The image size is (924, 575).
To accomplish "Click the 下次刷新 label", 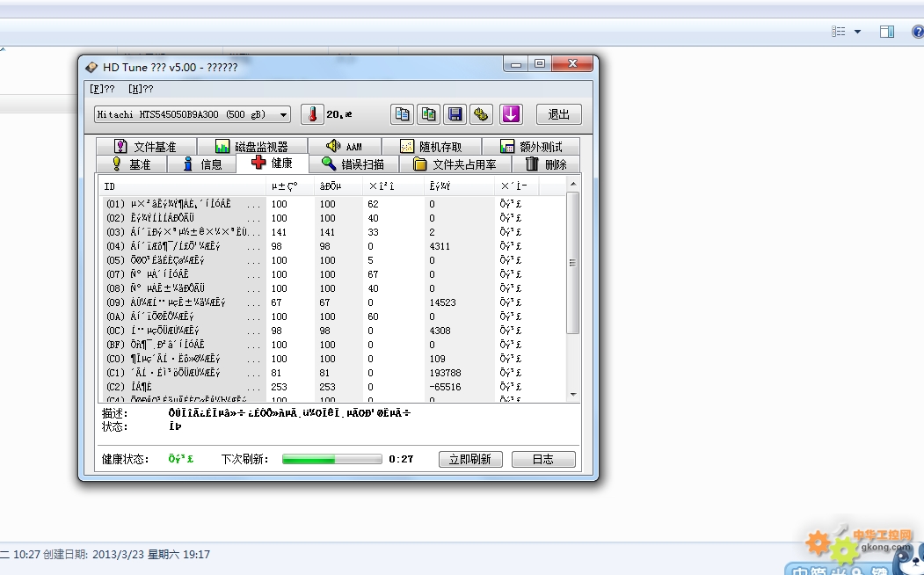I will coord(244,459).
